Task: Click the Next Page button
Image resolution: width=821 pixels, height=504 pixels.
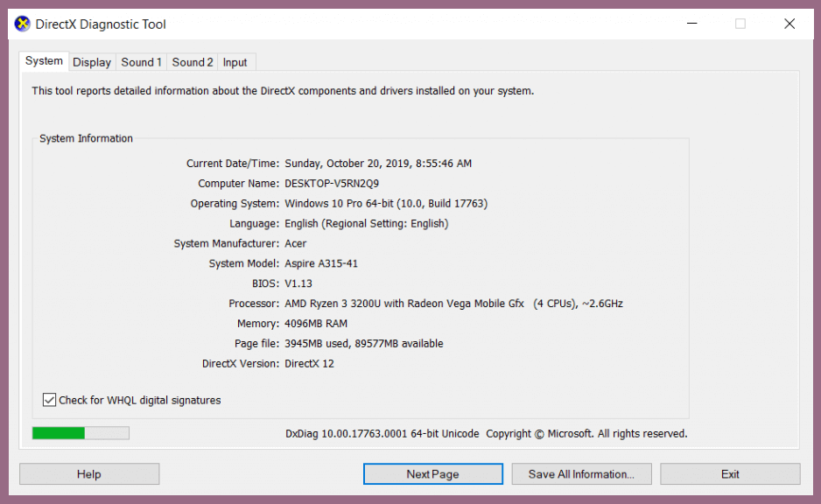Action: [x=432, y=474]
